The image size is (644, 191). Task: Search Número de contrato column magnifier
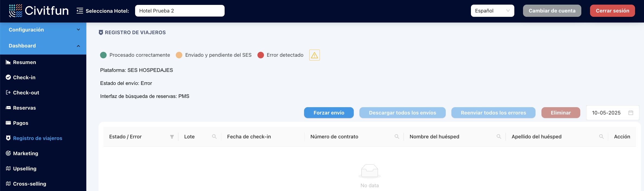pos(397,136)
